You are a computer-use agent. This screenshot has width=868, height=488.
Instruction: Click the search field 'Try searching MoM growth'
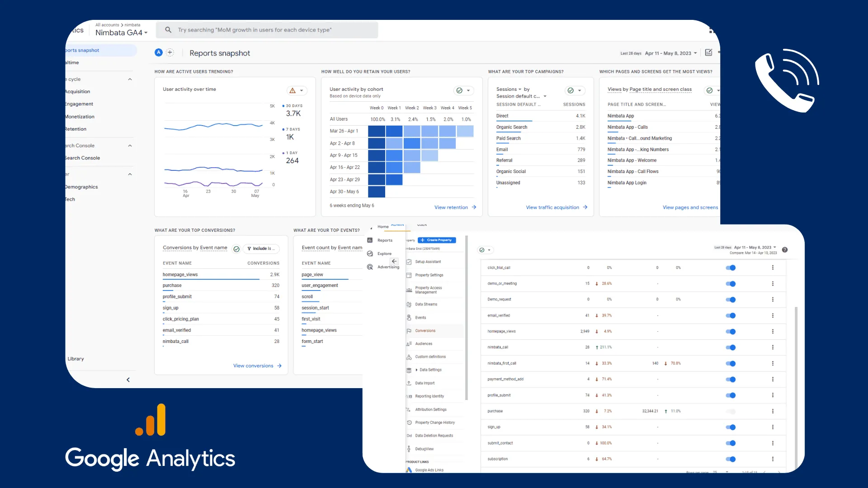pos(267,30)
